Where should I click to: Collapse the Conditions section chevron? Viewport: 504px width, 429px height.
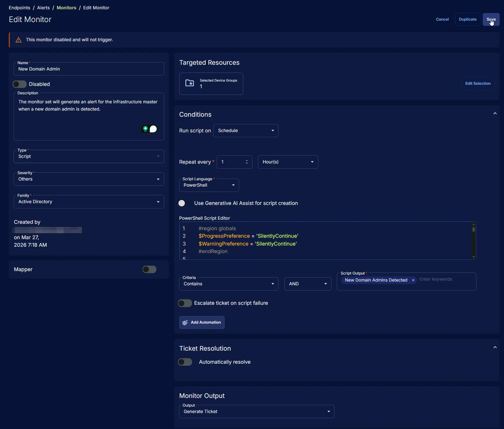click(x=495, y=113)
